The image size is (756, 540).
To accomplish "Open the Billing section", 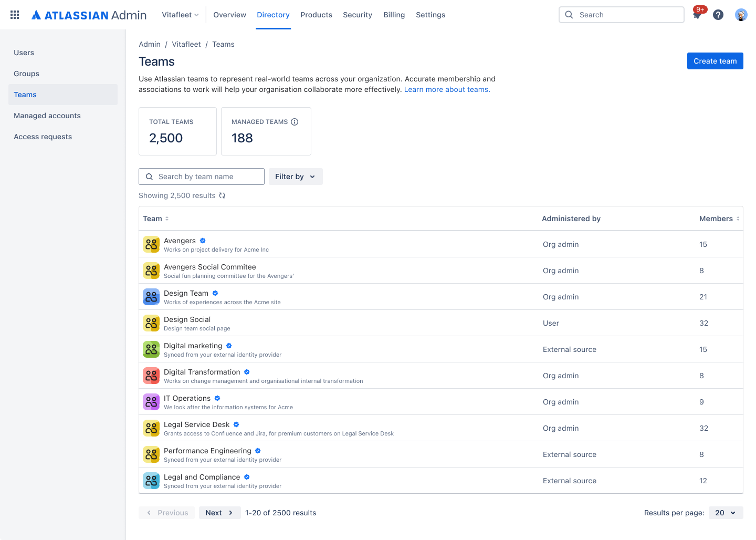I will (x=394, y=15).
